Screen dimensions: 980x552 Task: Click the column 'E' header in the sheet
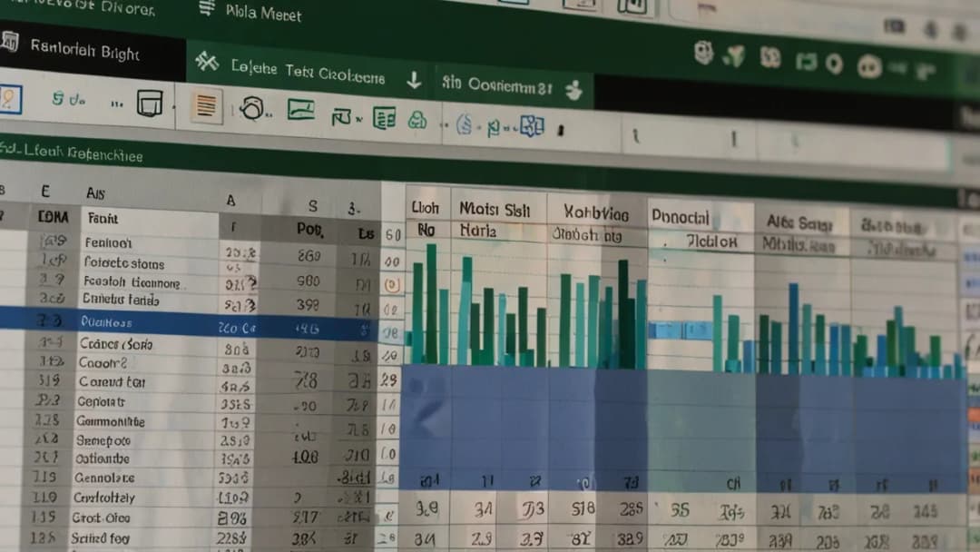[x=44, y=192]
